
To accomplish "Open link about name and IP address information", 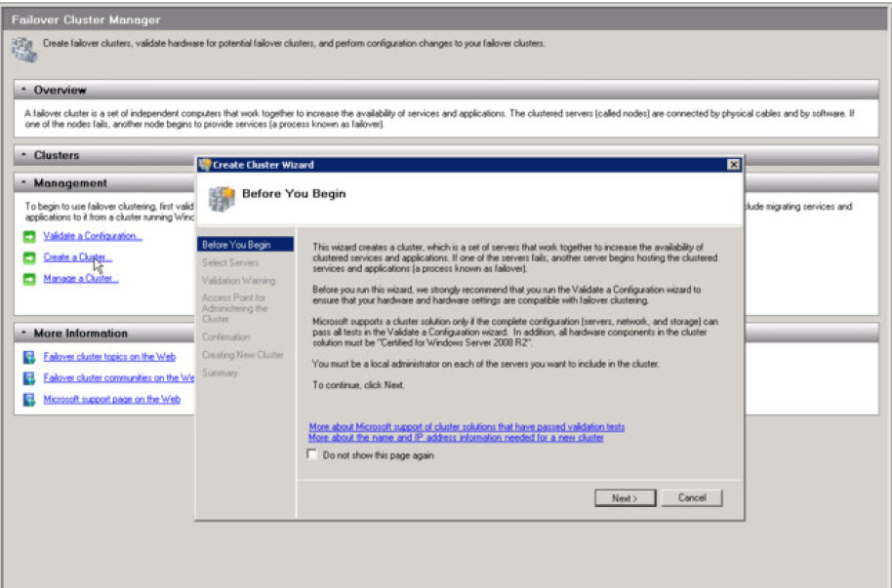I will pyautogui.click(x=456, y=437).
